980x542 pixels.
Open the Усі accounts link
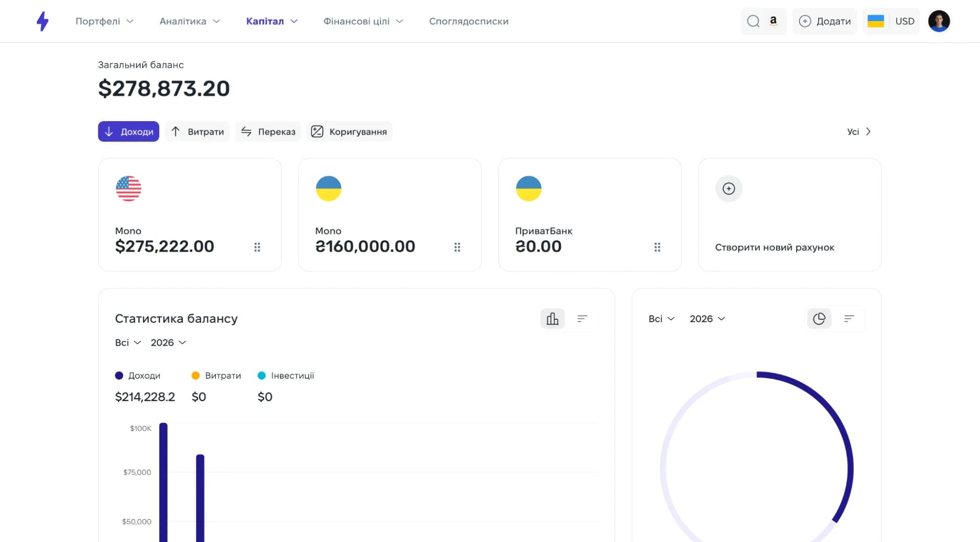pos(859,131)
